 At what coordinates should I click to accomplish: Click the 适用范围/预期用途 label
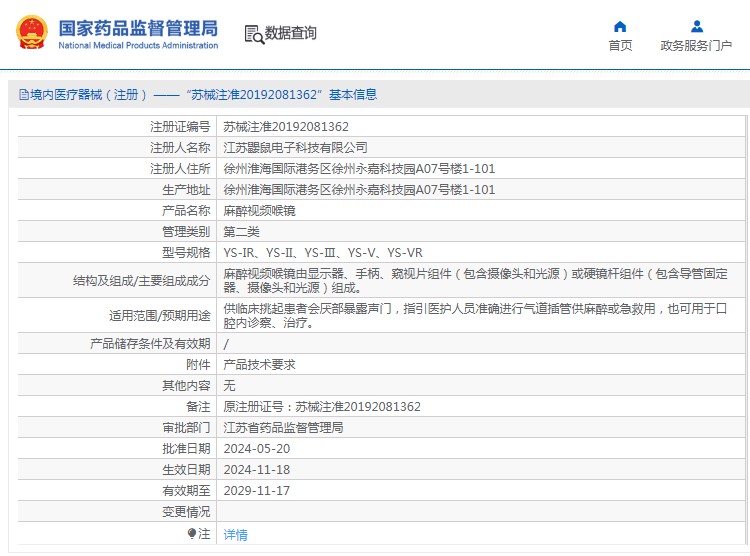click(x=159, y=316)
